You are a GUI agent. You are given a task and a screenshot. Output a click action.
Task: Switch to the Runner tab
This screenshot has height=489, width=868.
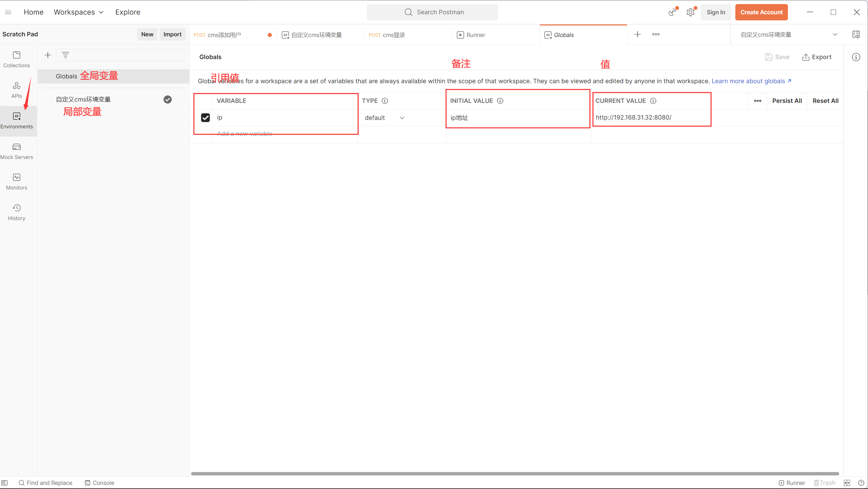coord(475,35)
